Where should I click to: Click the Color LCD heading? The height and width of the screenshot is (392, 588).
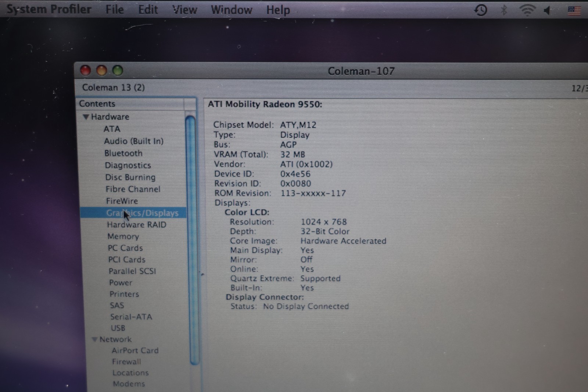(x=247, y=213)
